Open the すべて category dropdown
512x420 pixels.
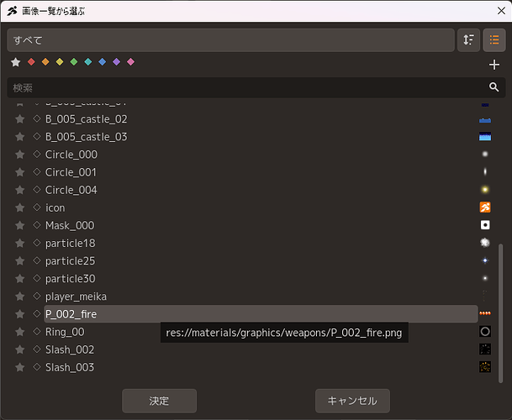click(230, 40)
